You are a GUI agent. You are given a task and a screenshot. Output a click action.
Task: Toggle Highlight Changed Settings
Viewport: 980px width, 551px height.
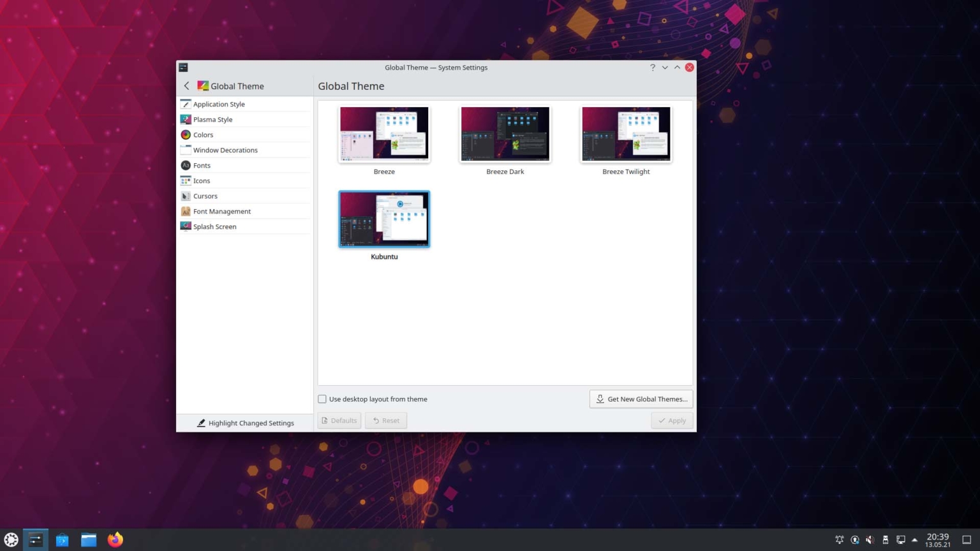pos(245,423)
